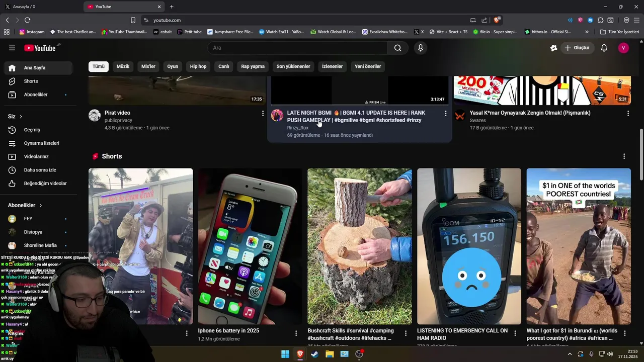Open Rinzy_Rox channel link
The width and height of the screenshot is (644, 362).
point(298,128)
